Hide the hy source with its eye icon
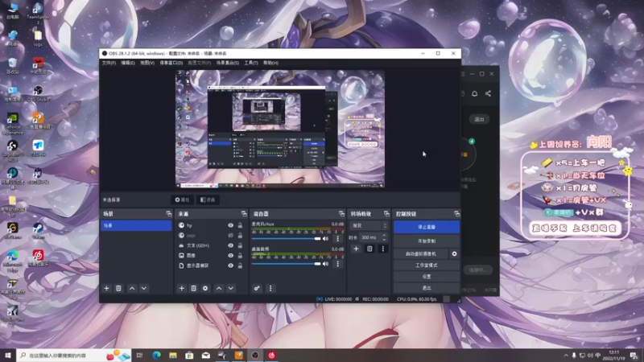The height and width of the screenshot is (362, 644). [x=231, y=225]
